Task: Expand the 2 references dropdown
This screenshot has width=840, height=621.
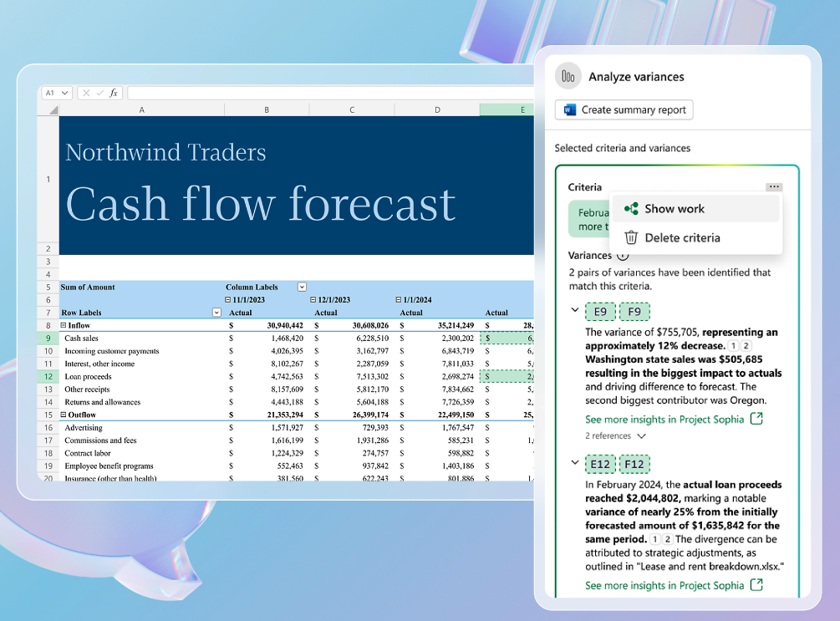Action: (615, 436)
